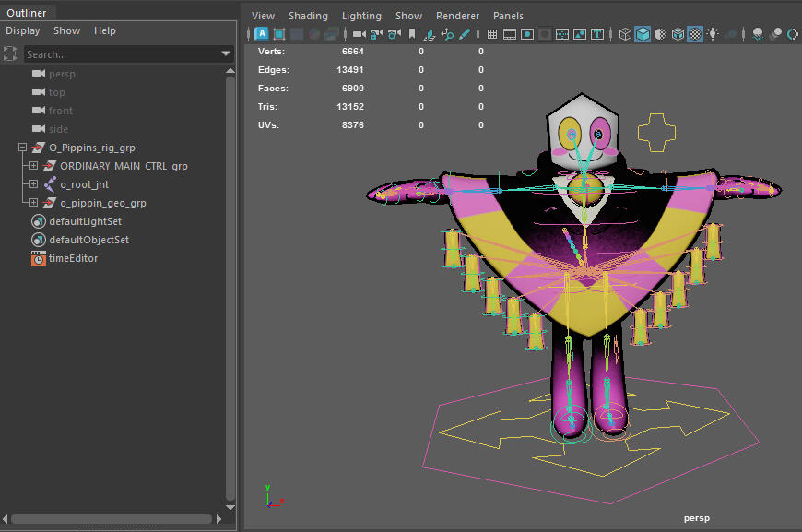The height and width of the screenshot is (532, 802).
Task: Click the Select Camera icon
Action: click(x=360, y=34)
